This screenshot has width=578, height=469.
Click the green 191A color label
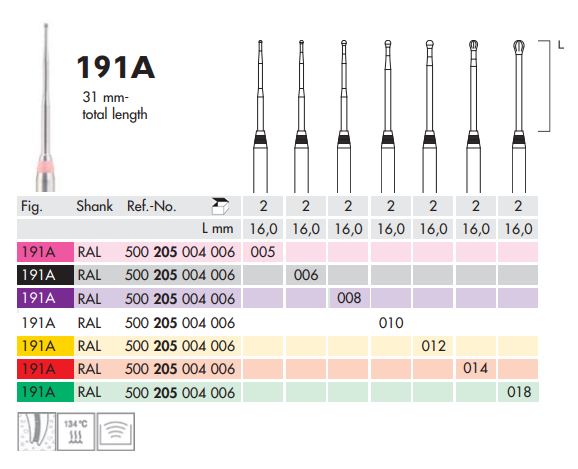(45, 392)
